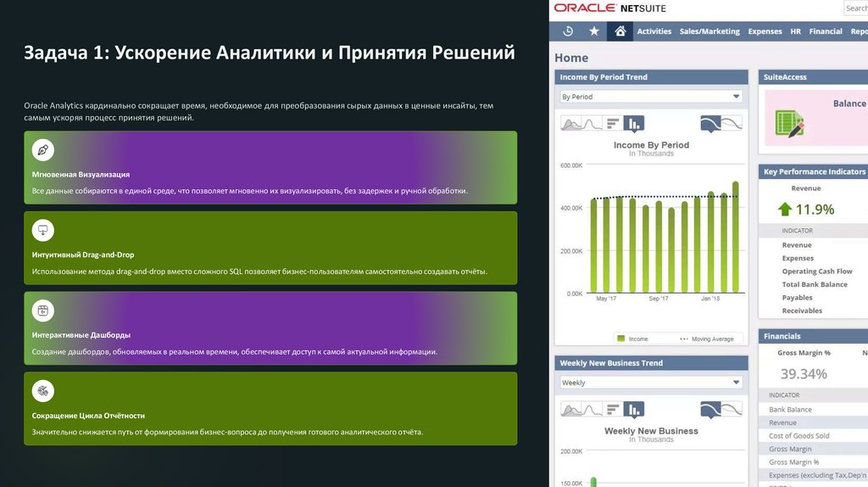Select area chart icon in Weekly New Business Trend

(570, 410)
